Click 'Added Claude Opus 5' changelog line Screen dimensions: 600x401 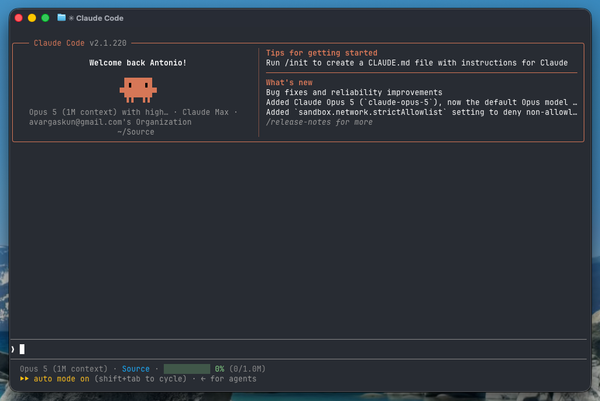421,102
